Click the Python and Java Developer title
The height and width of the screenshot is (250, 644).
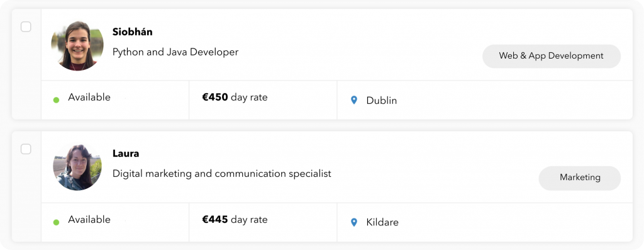175,52
